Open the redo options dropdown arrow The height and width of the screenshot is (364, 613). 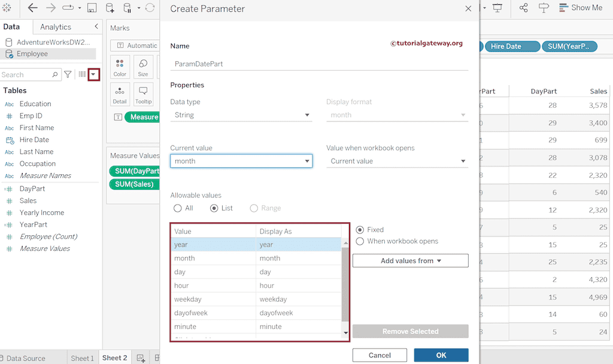(80, 8)
